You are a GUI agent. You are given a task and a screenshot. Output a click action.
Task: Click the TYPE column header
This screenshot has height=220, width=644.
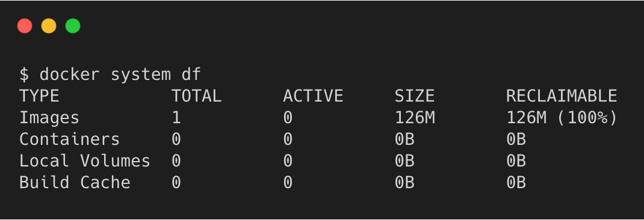click(40, 96)
